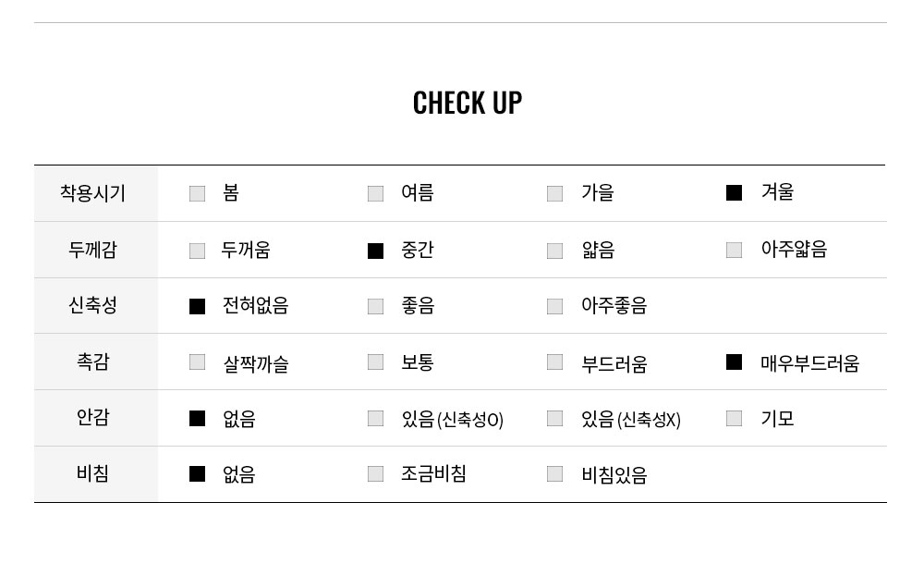Uncheck the filled 겨울 checkbox
Screen dimensions: 924x576
[x=734, y=193]
